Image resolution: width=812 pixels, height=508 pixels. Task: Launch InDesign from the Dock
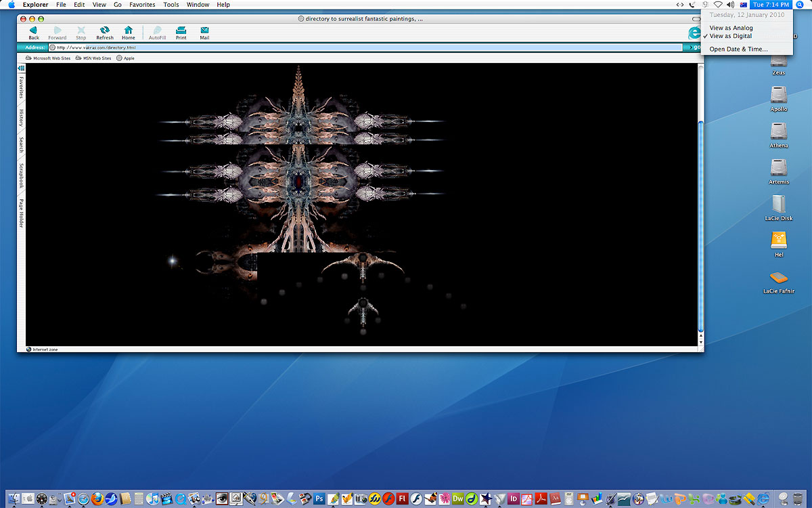click(x=514, y=499)
